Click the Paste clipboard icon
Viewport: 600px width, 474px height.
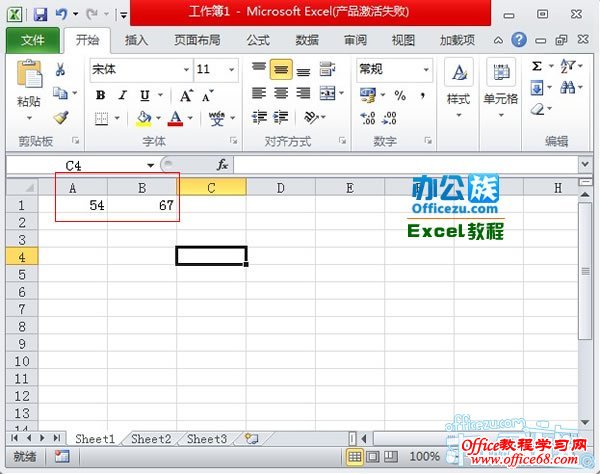tap(29, 74)
